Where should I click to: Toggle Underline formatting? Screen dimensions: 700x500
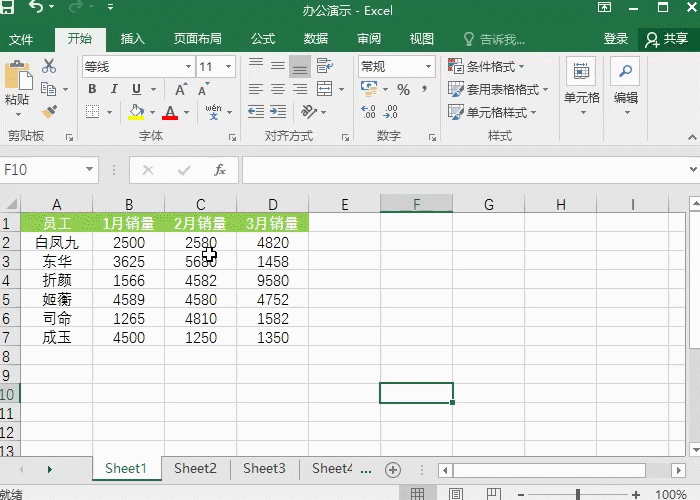tap(137, 89)
